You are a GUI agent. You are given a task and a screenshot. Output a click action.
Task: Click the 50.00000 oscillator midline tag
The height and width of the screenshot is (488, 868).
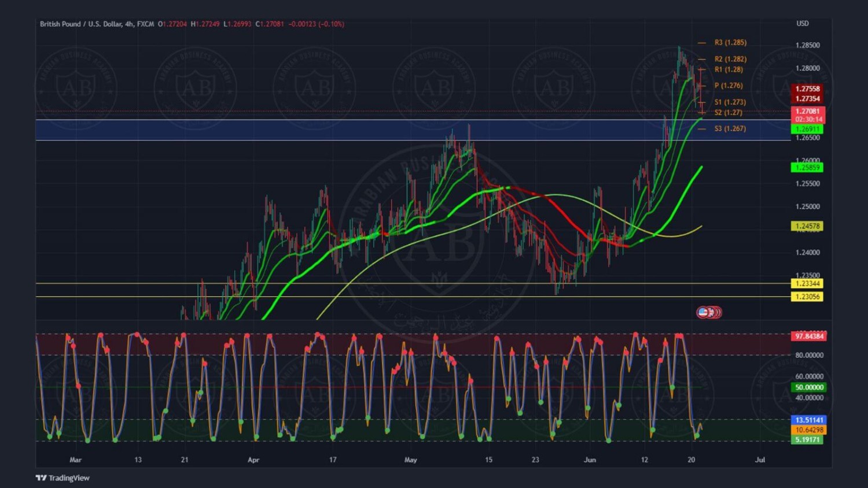click(x=809, y=387)
